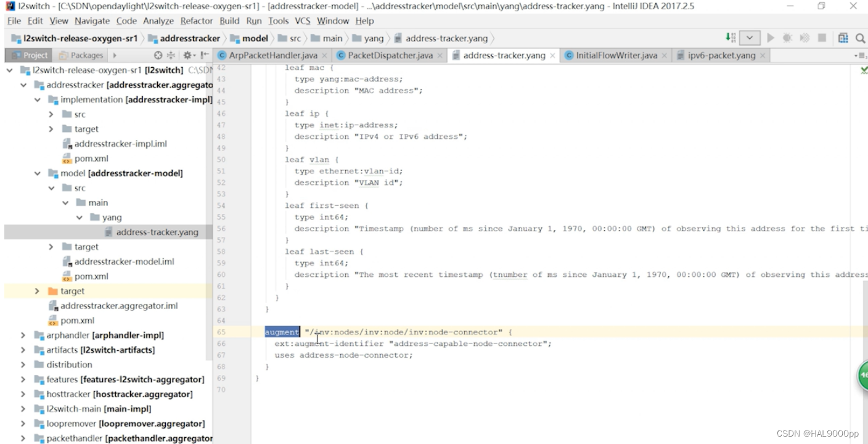Collapse the implementation folder node
This screenshot has width=868, height=444.
point(38,100)
